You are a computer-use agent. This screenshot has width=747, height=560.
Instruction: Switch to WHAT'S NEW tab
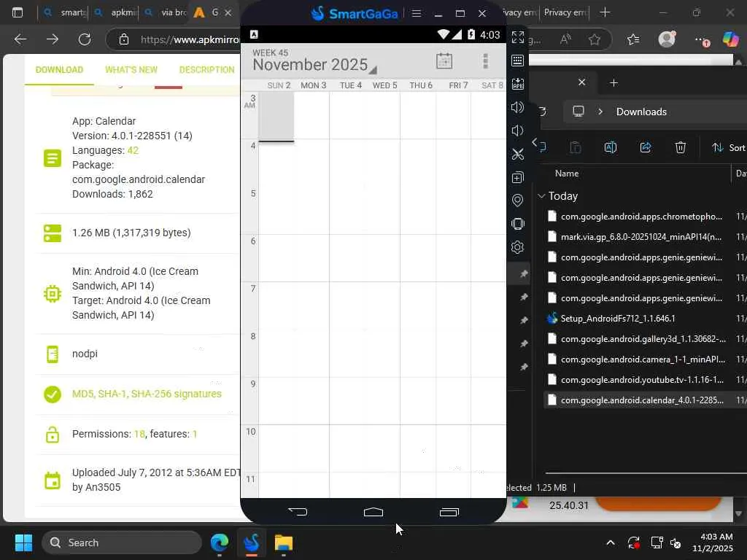pos(131,69)
